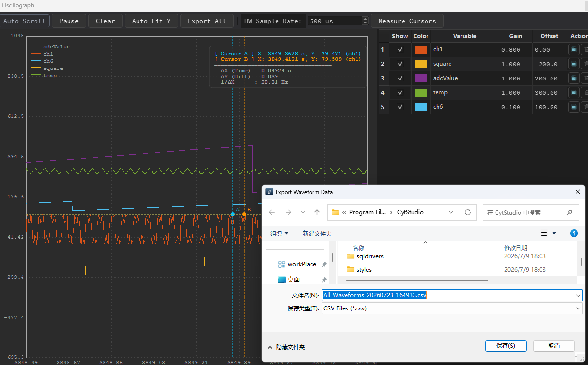The image size is (588, 365).
Task: Uncheck Show checkbox for ch1
Action: tap(400, 49)
